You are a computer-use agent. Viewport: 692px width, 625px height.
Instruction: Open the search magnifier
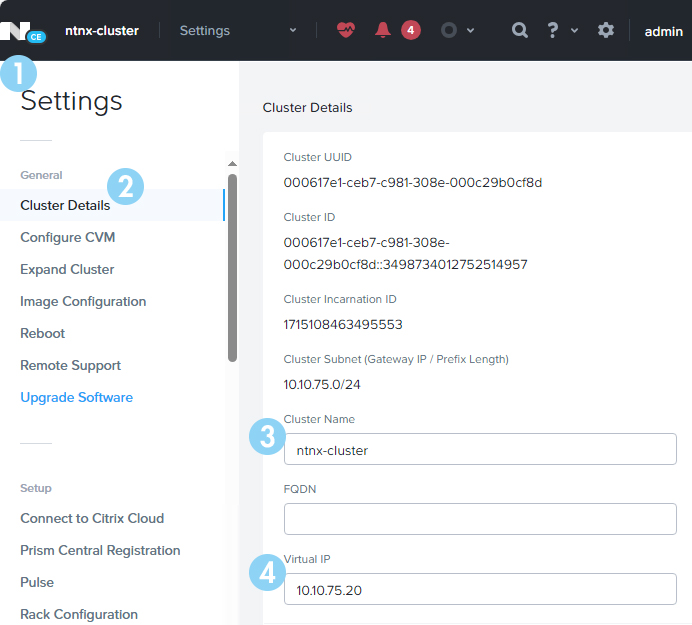coord(519,30)
